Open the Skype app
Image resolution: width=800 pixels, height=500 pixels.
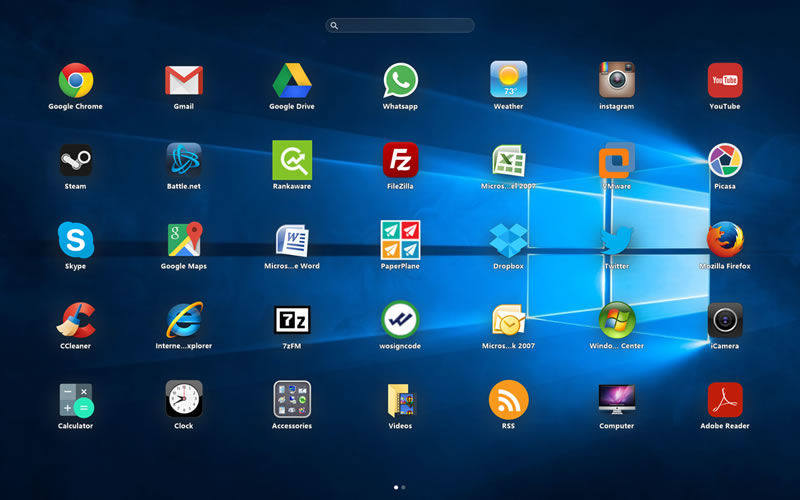coord(76,240)
